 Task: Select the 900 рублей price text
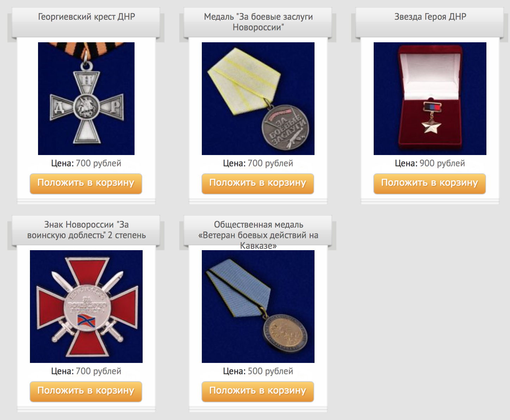pyautogui.click(x=442, y=163)
